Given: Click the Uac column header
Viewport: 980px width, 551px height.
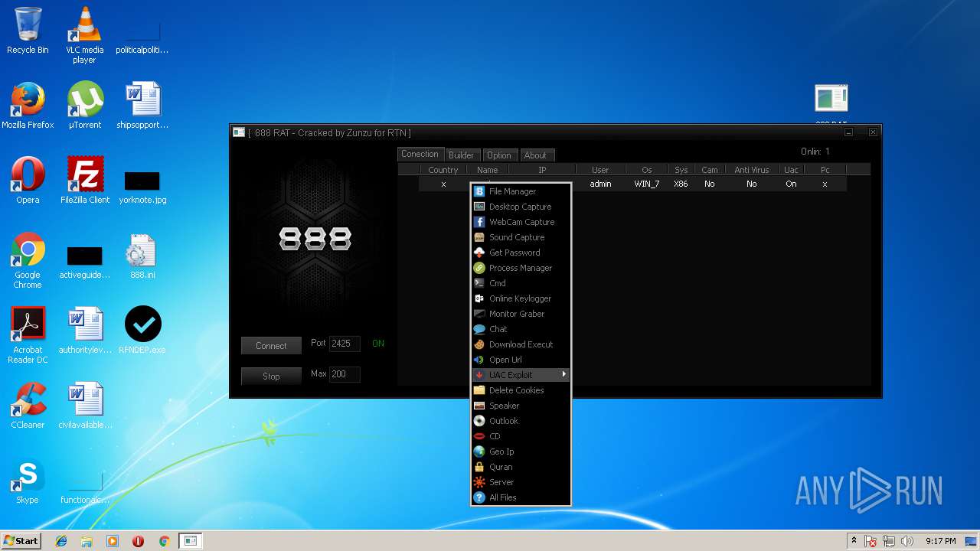Looking at the screenshot, I should (791, 170).
